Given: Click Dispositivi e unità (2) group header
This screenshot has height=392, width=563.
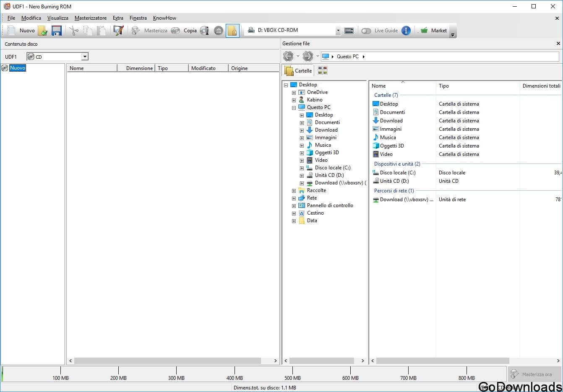Looking at the screenshot, I should pos(397,164).
